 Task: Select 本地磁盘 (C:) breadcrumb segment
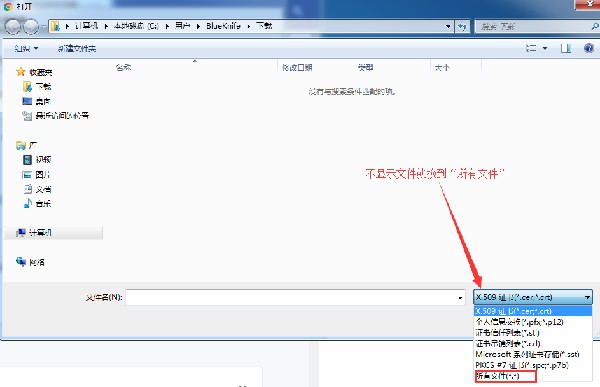pyautogui.click(x=136, y=26)
